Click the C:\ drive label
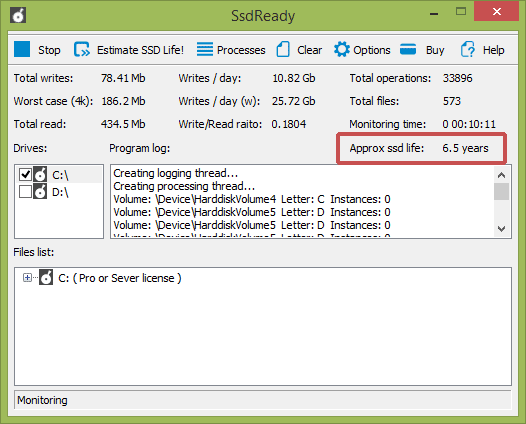526x424 pixels. pos(60,175)
